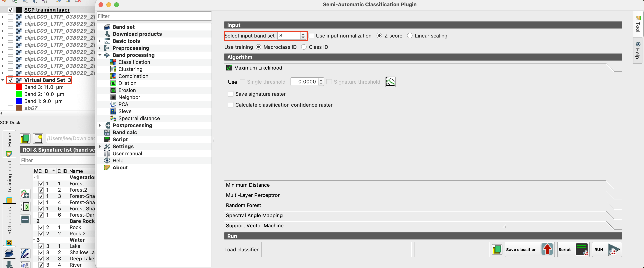Select the Combination tool
This screenshot has height=268, width=644.
click(x=133, y=76)
